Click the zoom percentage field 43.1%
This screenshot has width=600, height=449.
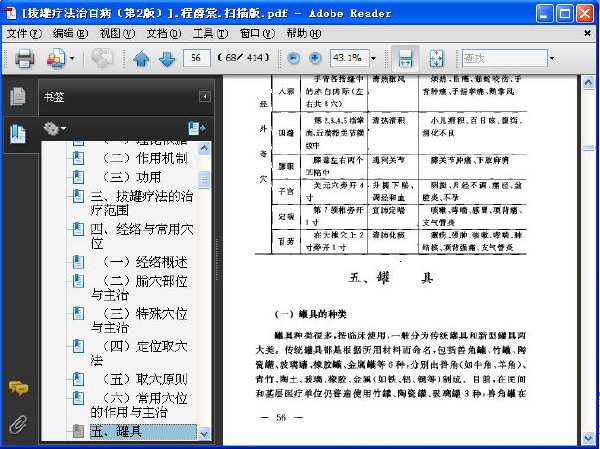[x=350, y=58]
